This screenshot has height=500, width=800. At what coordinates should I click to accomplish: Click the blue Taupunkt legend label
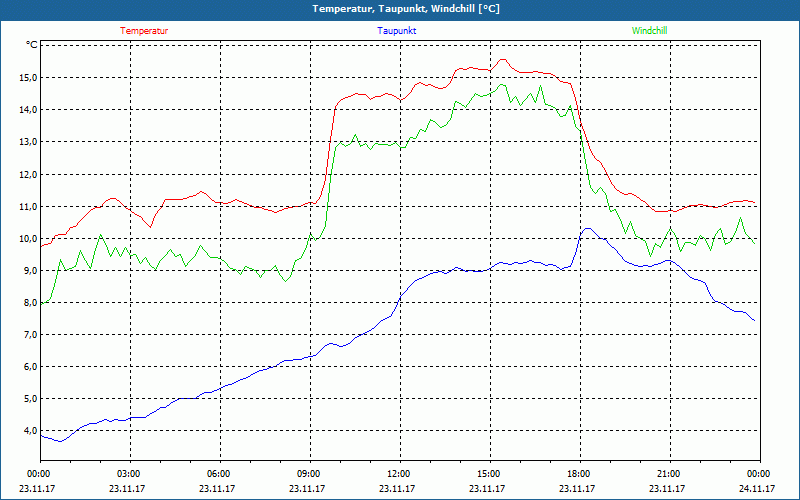point(396,31)
